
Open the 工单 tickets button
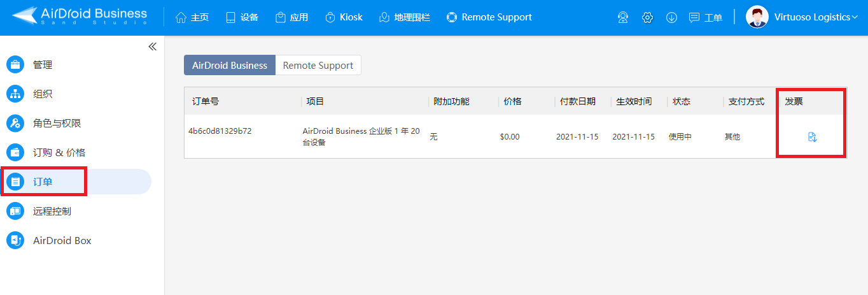[x=706, y=18]
